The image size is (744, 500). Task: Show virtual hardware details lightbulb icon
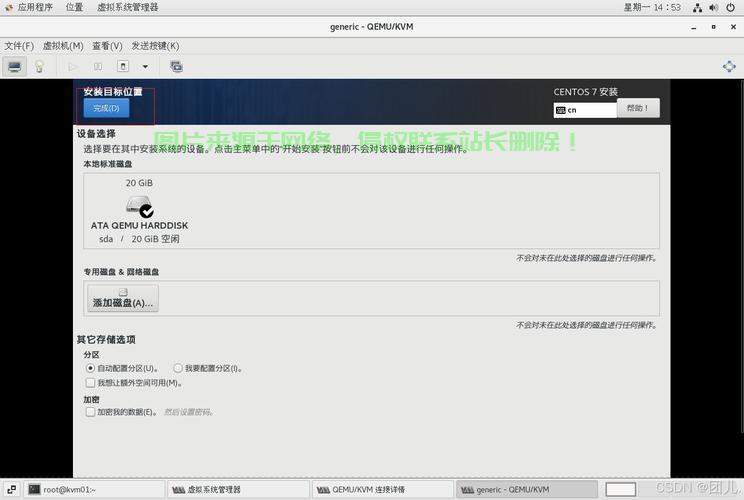[39, 66]
